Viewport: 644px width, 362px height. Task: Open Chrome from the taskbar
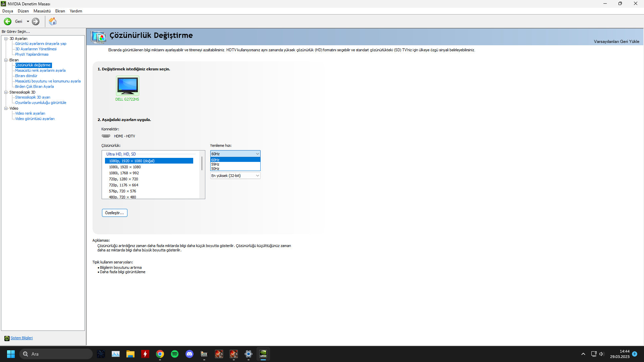(160, 354)
